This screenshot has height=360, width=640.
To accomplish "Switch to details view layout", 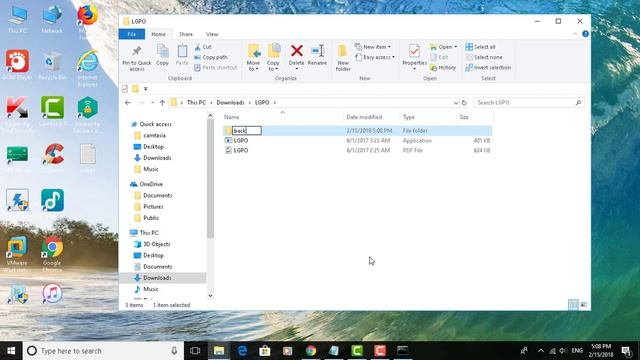I will tap(573, 304).
